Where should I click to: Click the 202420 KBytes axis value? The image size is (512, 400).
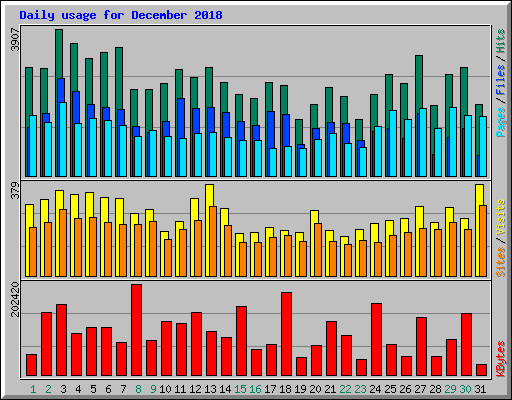[x=15, y=299]
